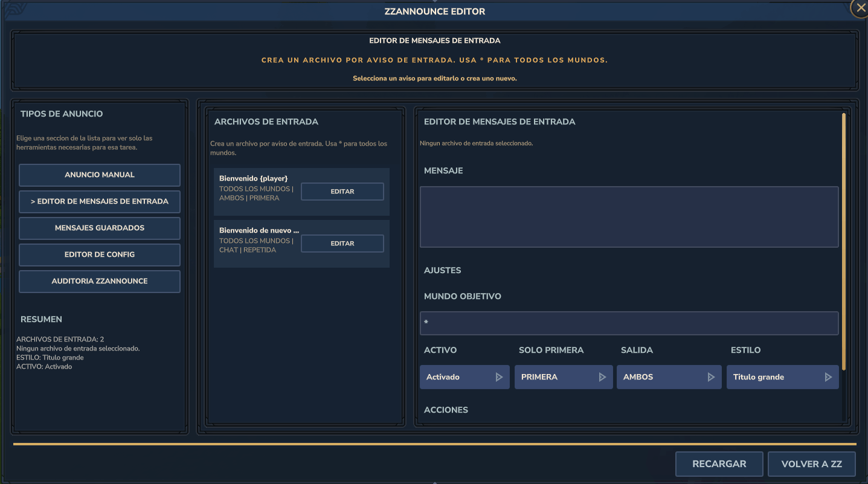Click the 'Crea un archivo por aviso' banner text
Screen dimensions: 868x484
click(x=435, y=60)
